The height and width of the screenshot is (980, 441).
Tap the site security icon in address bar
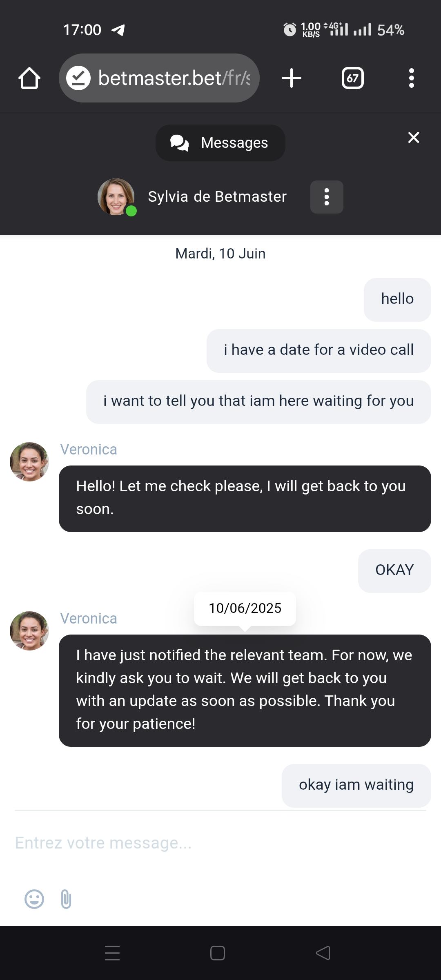click(78, 78)
